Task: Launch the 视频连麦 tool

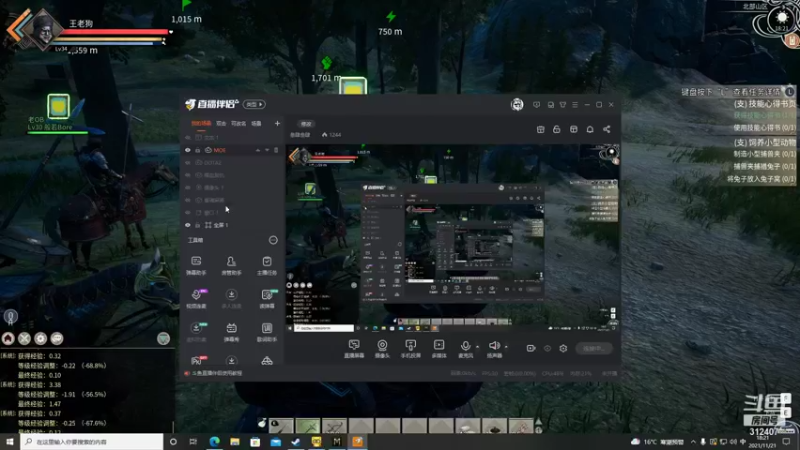Action: [x=196, y=298]
